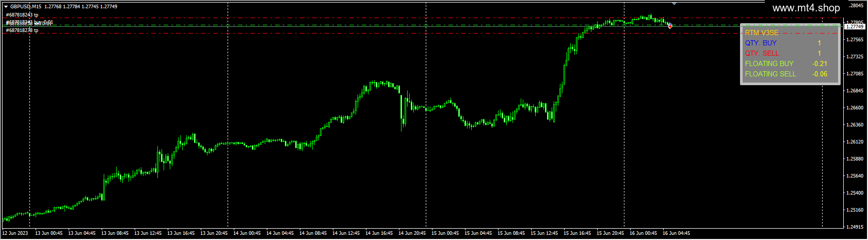Viewport: 868px width, 240px height.
Task: Click the GBPUSD,M15 chart title text
Action: pyautogui.click(x=26, y=7)
